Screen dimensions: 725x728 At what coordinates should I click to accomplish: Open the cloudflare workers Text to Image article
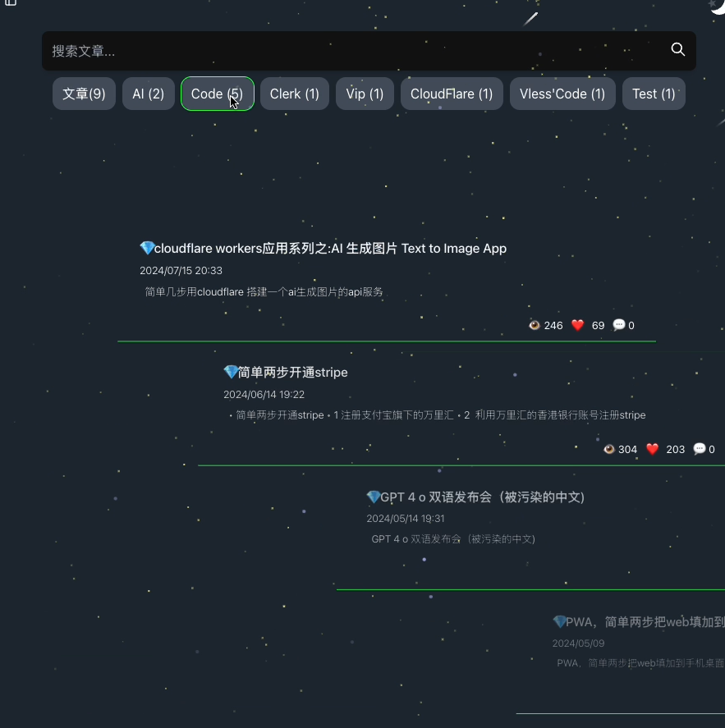323,248
